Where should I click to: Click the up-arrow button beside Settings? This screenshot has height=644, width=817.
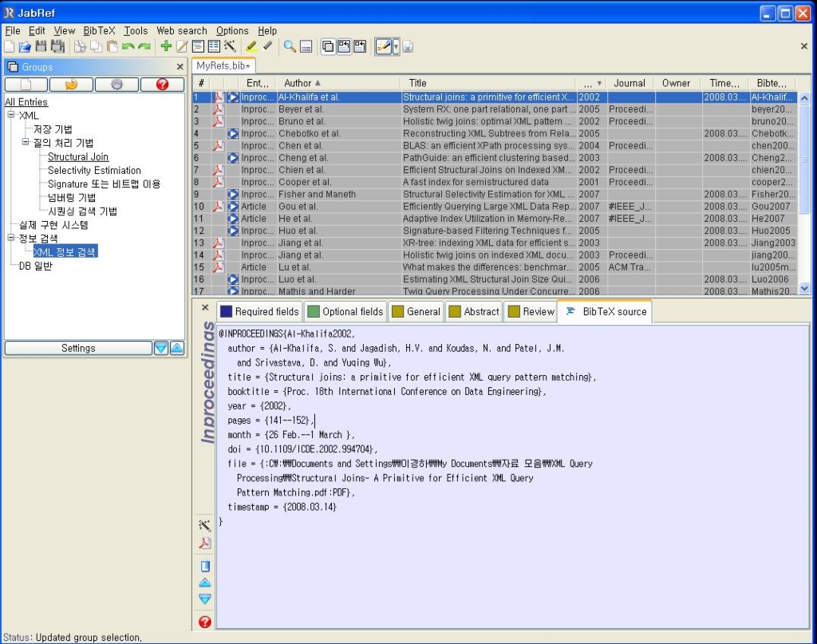click(x=177, y=348)
